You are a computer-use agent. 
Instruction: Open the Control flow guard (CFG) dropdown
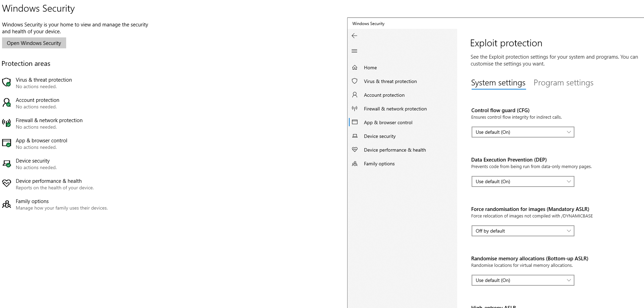coord(523,132)
